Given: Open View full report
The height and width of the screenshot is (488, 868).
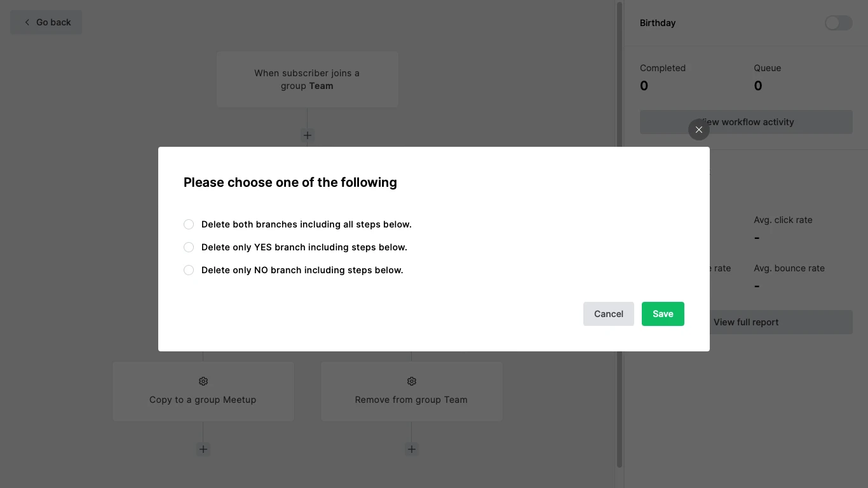Looking at the screenshot, I should coord(746,322).
